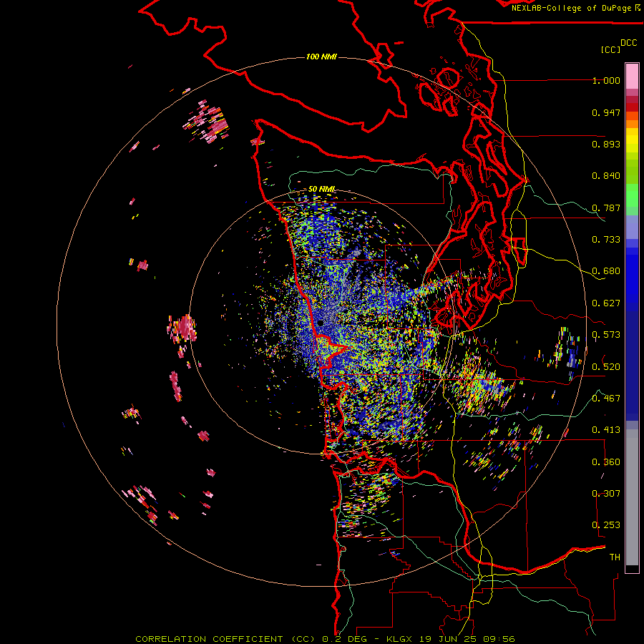Viewport: 644px width, 644px height.
Task: Click the gray band of the color scale
Action: tap(632, 497)
